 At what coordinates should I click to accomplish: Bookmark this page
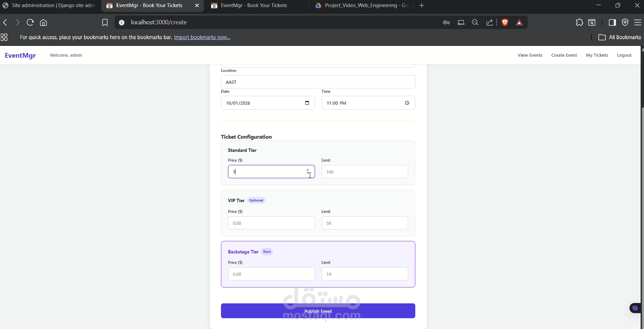105,23
